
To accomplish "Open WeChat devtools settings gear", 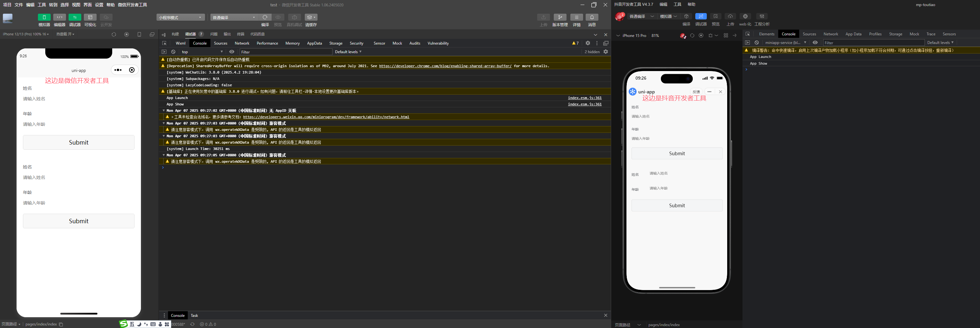I will (588, 43).
